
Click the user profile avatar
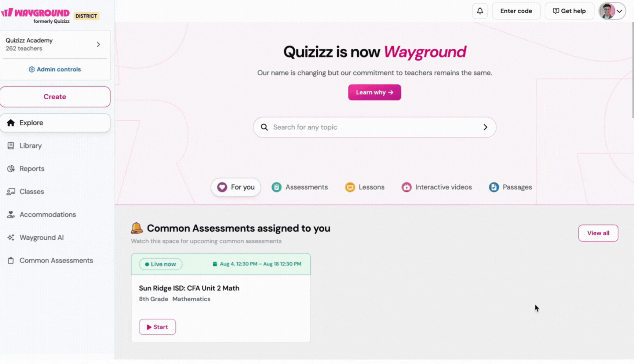click(x=607, y=11)
